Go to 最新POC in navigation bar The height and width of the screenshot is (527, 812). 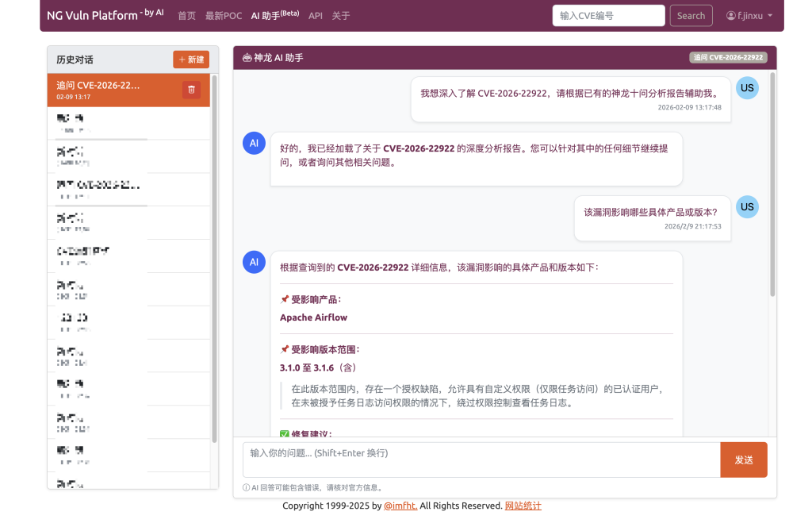(224, 16)
